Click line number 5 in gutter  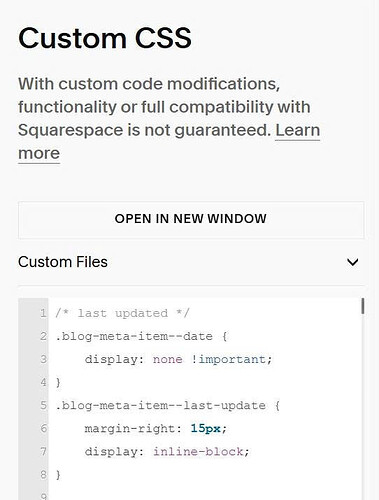point(43,406)
